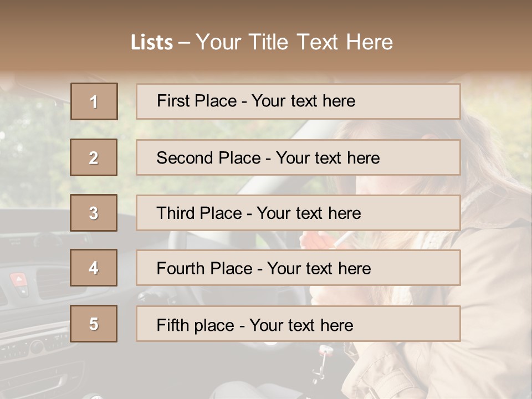Image resolution: width=532 pixels, height=399 pixels.
Task: Click the number 5 box
Action: pyautogui.click(x=94, y=324)
